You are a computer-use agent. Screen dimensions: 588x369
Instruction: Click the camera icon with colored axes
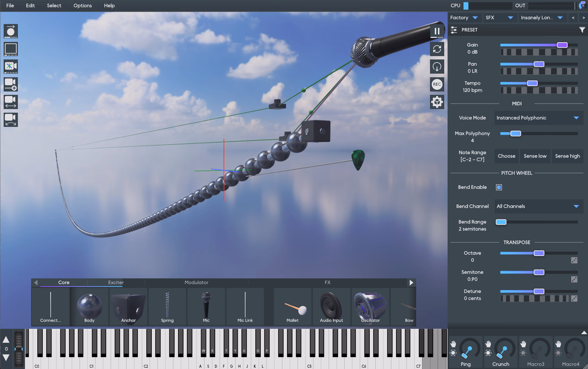tap(11, 67)
